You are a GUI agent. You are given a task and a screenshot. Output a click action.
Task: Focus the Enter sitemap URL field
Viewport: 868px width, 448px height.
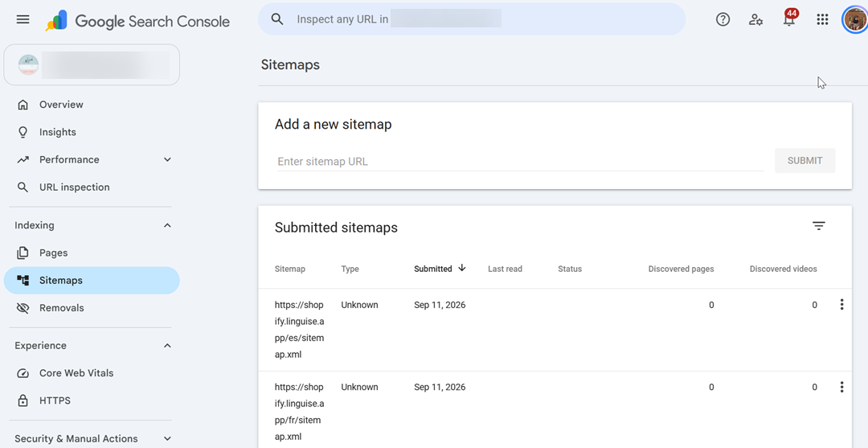click(x=520, y=162)
